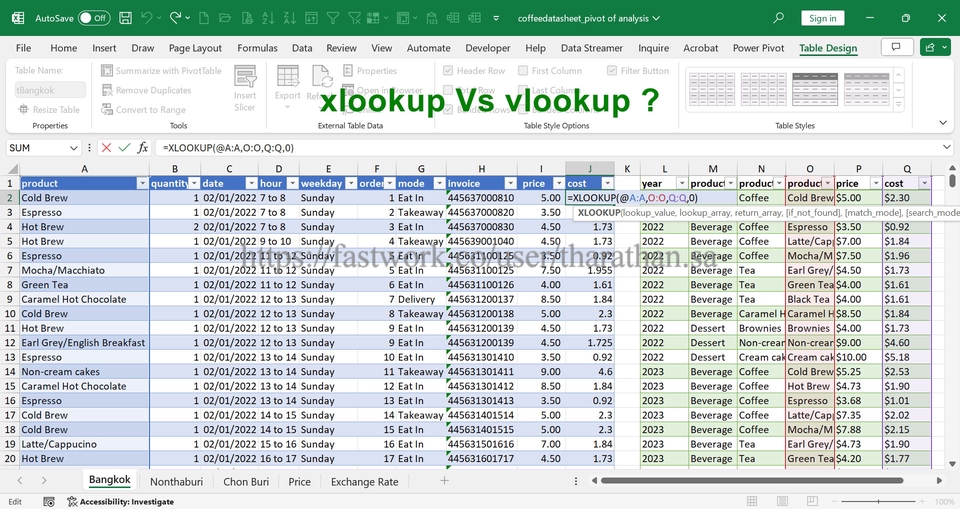Add a new sheet with plus button
The width and height of the screenshot is (960, 509).
click(x=445, y=481)
